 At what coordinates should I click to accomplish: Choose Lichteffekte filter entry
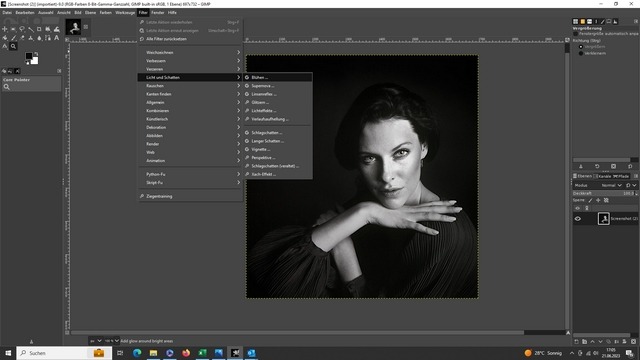tap(278, 111)
